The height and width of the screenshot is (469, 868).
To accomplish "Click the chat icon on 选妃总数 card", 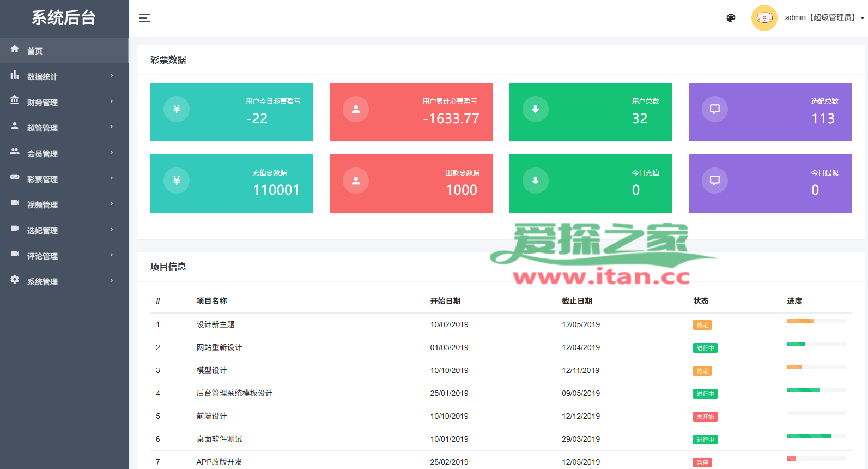I will (714, 109).
